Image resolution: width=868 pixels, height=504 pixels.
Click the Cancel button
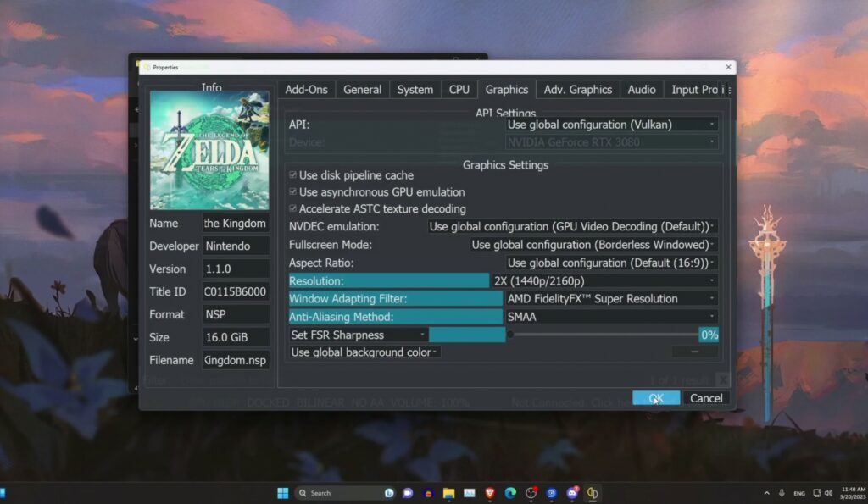[706, 398]
